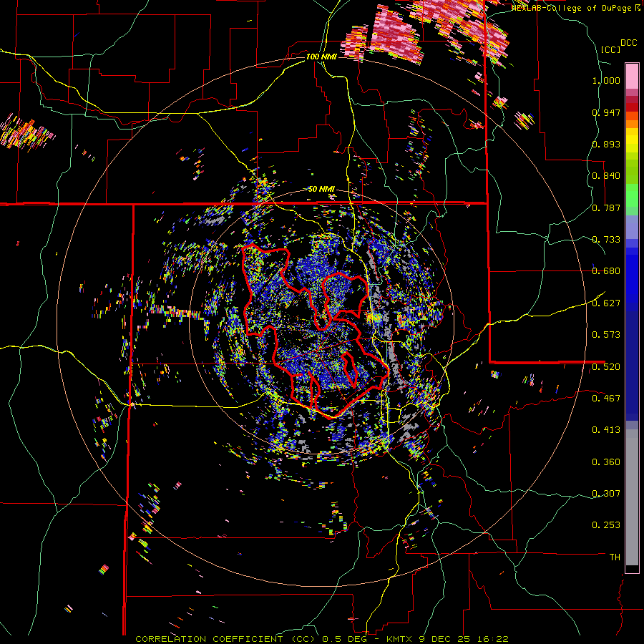Select the 1.000 scale value
The image size is (644, 644).
pos(606,80)
